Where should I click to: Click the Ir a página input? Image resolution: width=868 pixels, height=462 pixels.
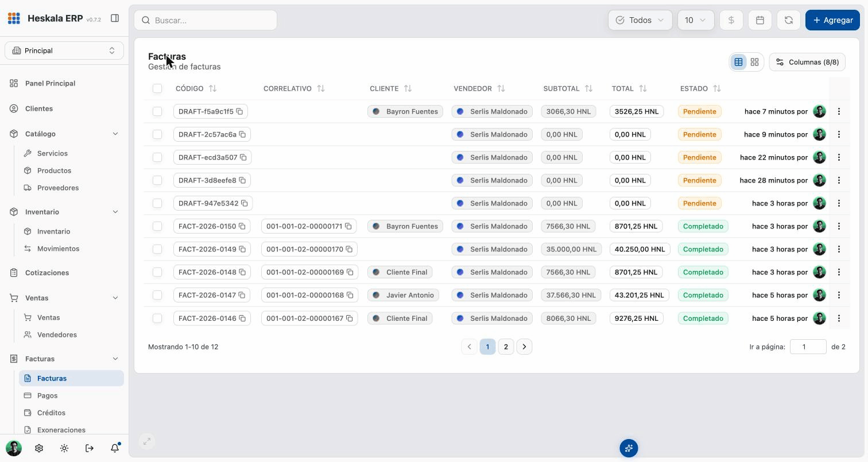pyautogui.click(x=808, y=347)
